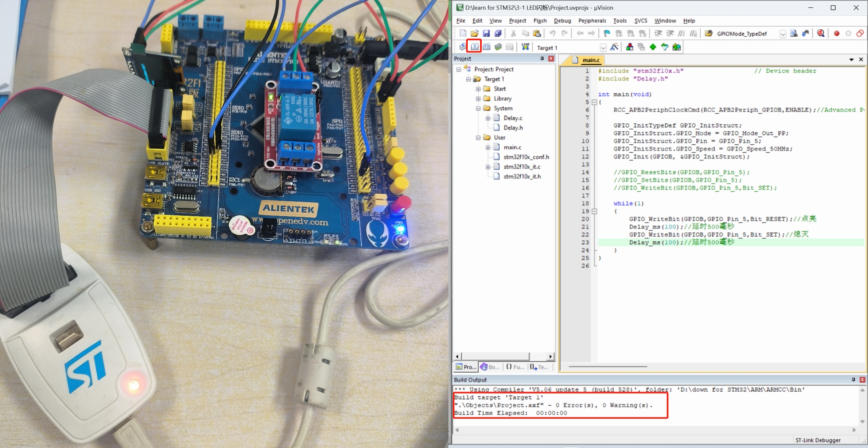Click the Translate current file icon

[x=463, y=47]
